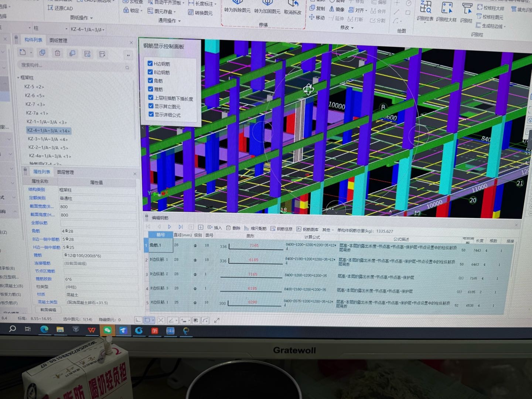
Task: Open the 修改 group dropdown
Action: click(347, 28)
